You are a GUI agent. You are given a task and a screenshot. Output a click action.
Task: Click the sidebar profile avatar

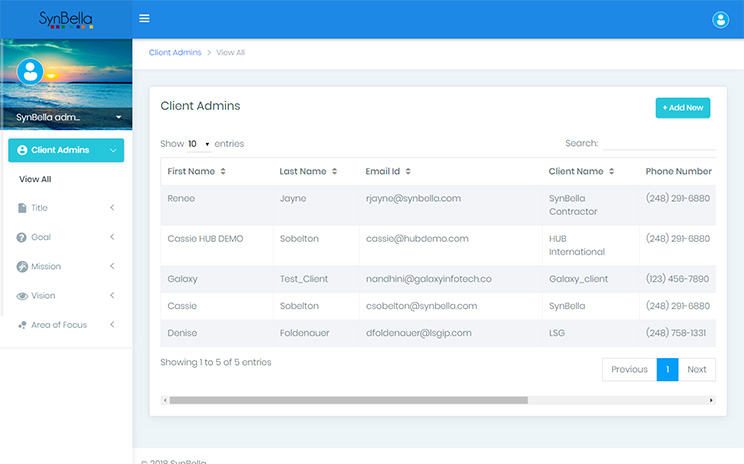pyautogui.click(x=30, y=72)
